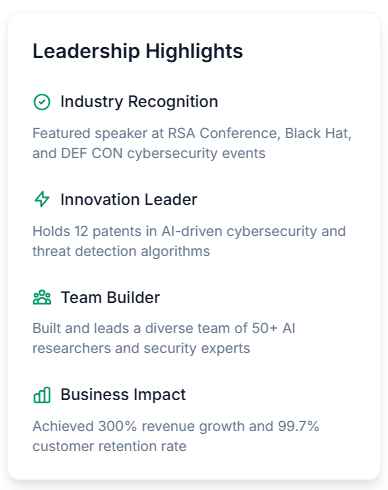This screenshot has width=388, height=490.
Task: Click the '99.7%' figure in Business Impact
Action: (x=298, y=426)
